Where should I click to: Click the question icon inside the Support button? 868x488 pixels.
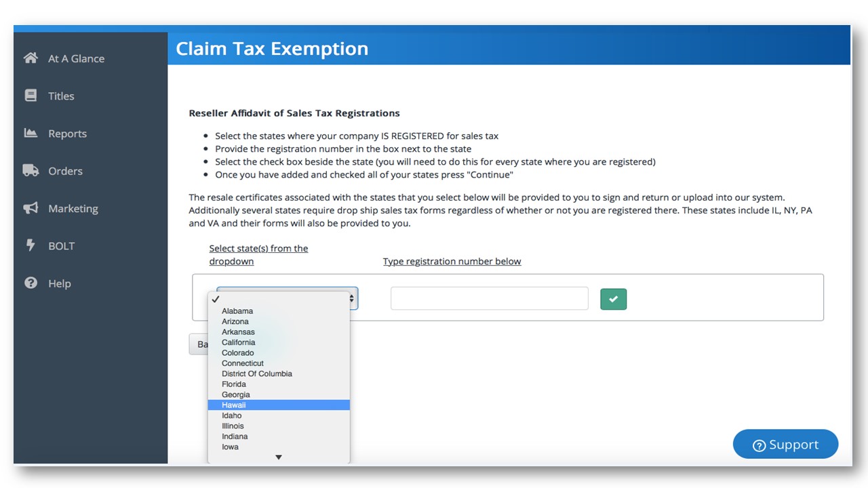point(759,445)
